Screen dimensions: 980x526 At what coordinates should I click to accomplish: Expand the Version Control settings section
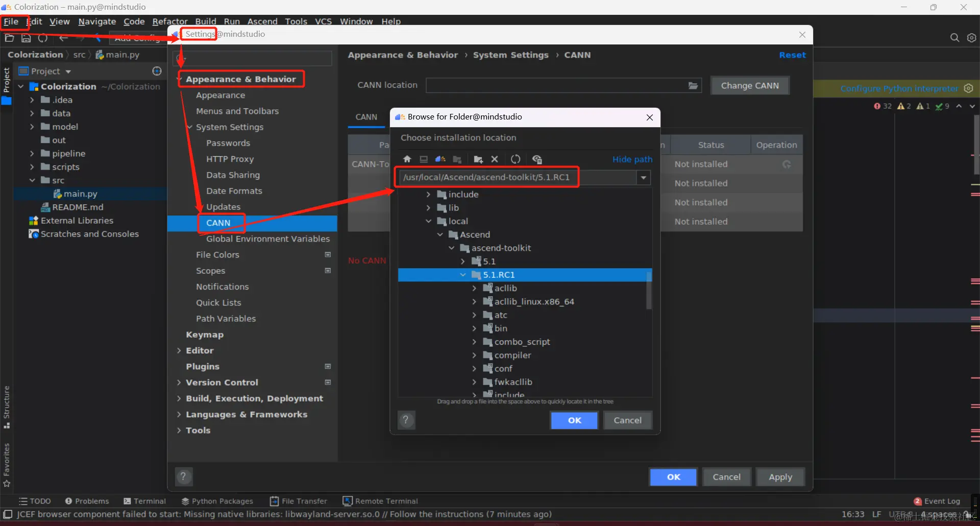click(x=179, y=382)
